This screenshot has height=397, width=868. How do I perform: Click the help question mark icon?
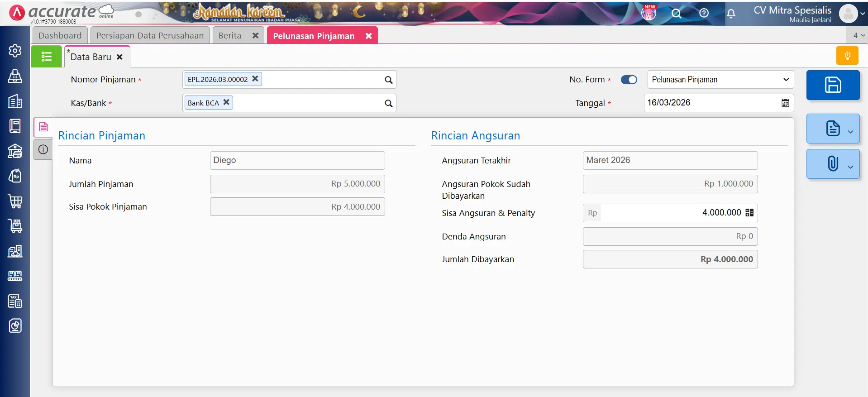(704, 13)
